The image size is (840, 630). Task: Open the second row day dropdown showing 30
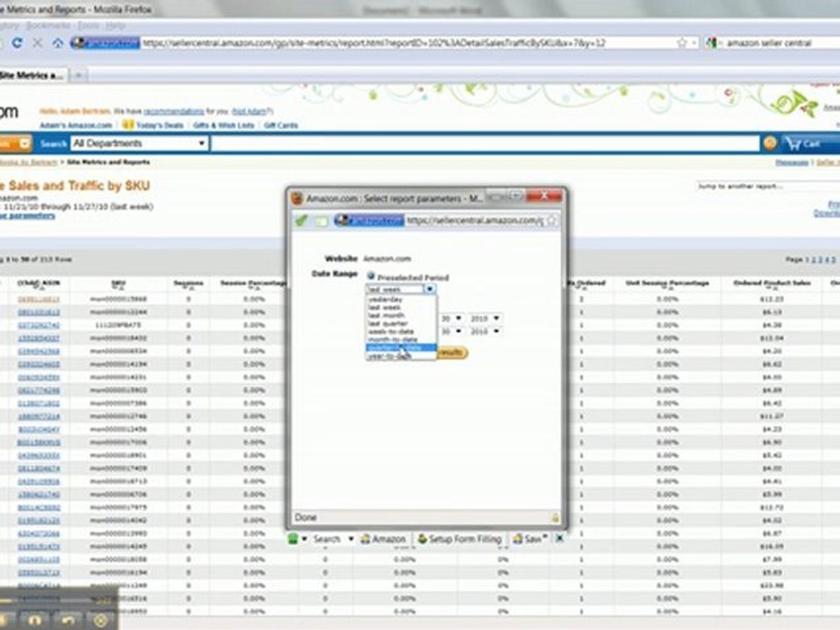451,332
